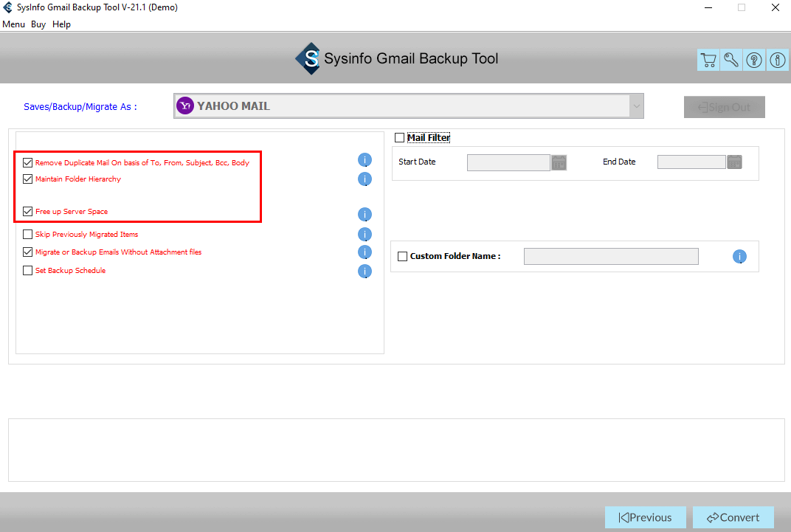Click the Yahoo Mail logo icon

click(x=185, y=106)
